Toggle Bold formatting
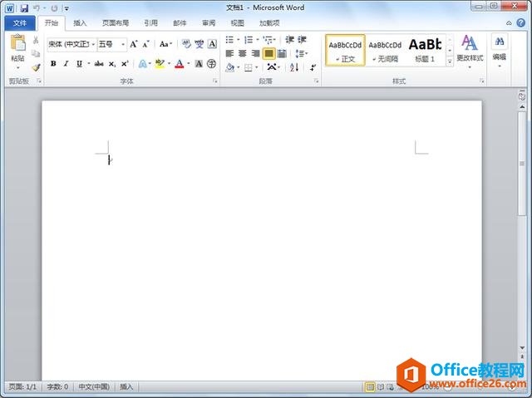The width and height of the screenshot is (532, 398). (x=53, y=63)
